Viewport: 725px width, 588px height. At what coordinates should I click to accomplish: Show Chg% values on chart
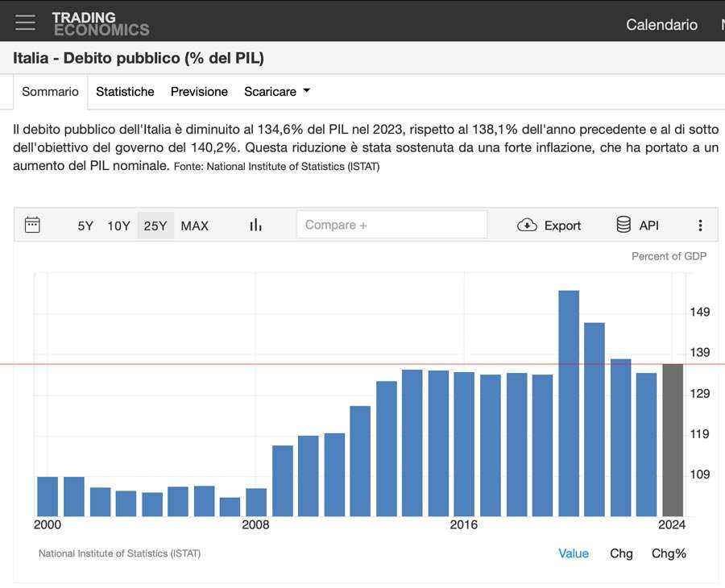pos(669,553)
